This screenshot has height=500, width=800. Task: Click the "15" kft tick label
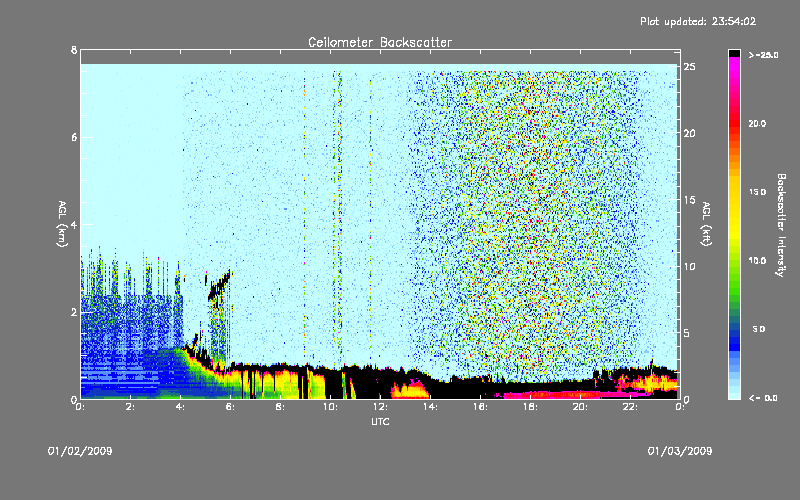coord(689,200)
